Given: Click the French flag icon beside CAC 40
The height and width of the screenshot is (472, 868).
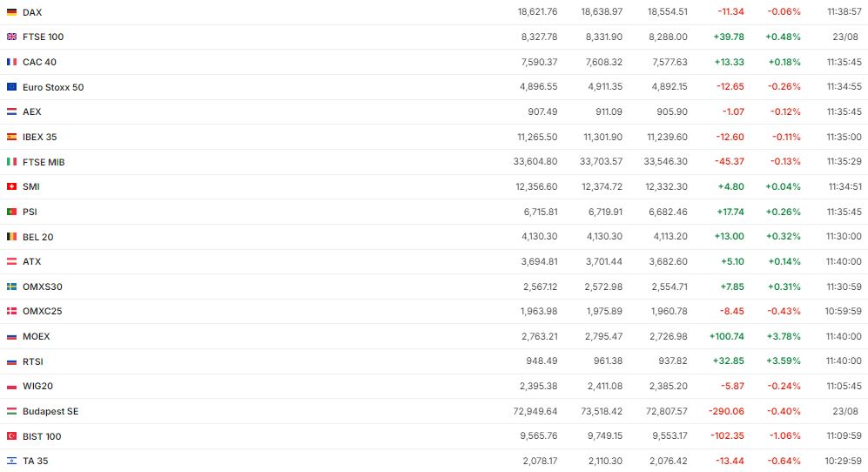Looking at the screenshot, I should coord(11,62).
